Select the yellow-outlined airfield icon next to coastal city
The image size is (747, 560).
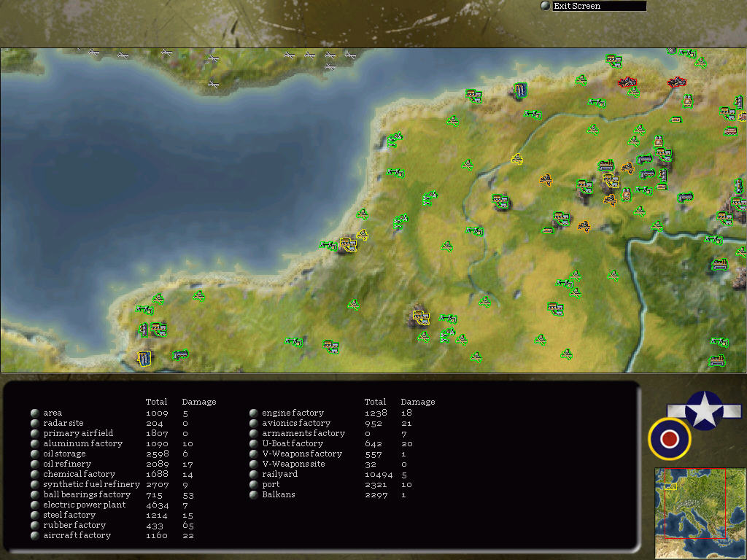[362, 234]
